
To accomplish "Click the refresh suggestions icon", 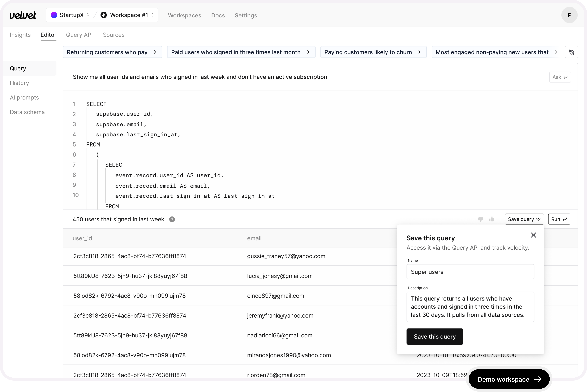I will 571,52.
